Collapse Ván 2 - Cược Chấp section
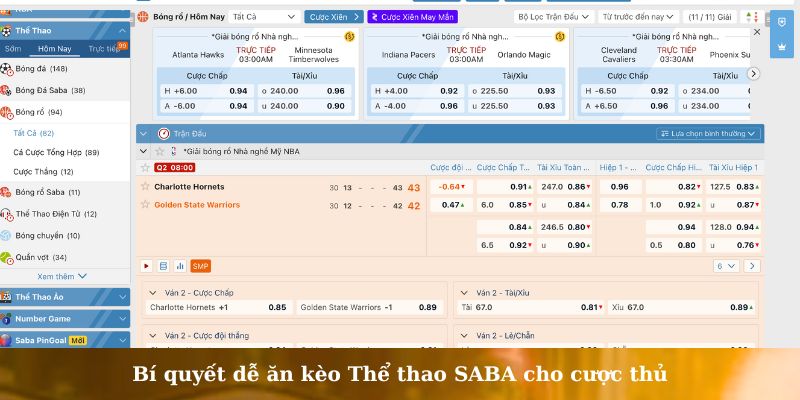The width and height of the screenshot is (800, 400). (152, 293)
